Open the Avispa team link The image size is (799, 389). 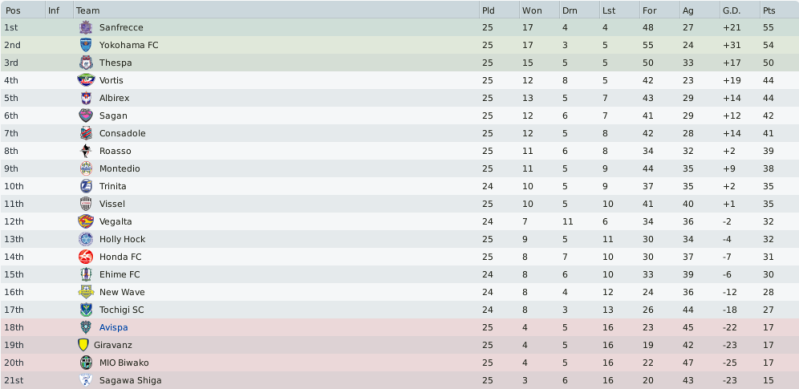[113, 327]
